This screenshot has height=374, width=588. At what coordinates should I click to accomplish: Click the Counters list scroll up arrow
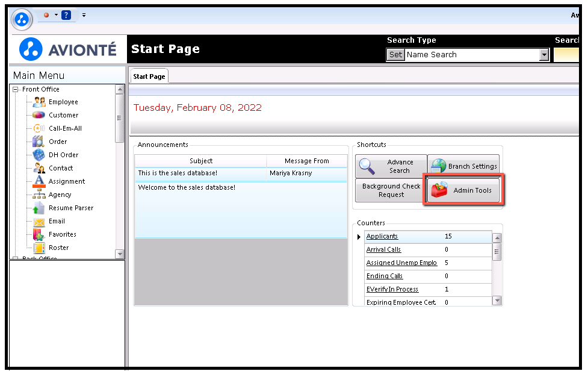point(497,238)
